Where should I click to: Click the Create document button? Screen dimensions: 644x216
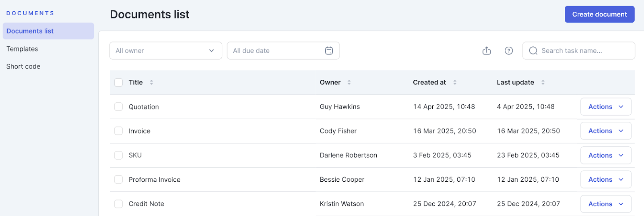tap(599, 15)
